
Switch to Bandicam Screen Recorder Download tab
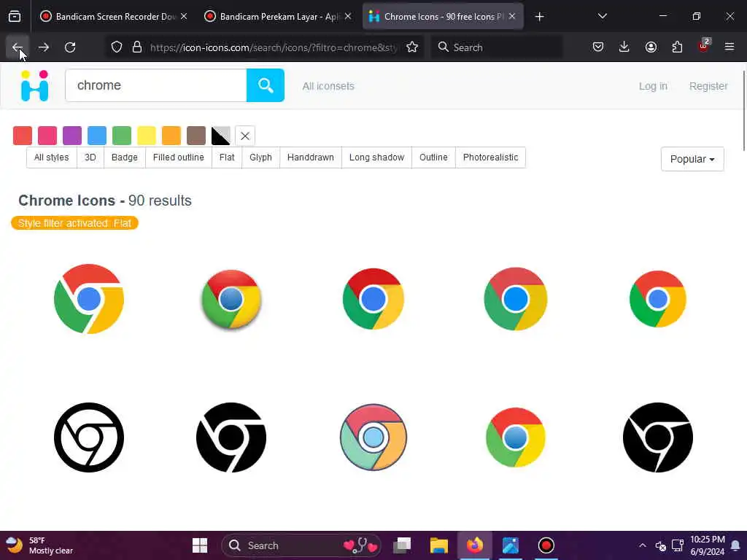pyautogui.click(x=113, y=17)
